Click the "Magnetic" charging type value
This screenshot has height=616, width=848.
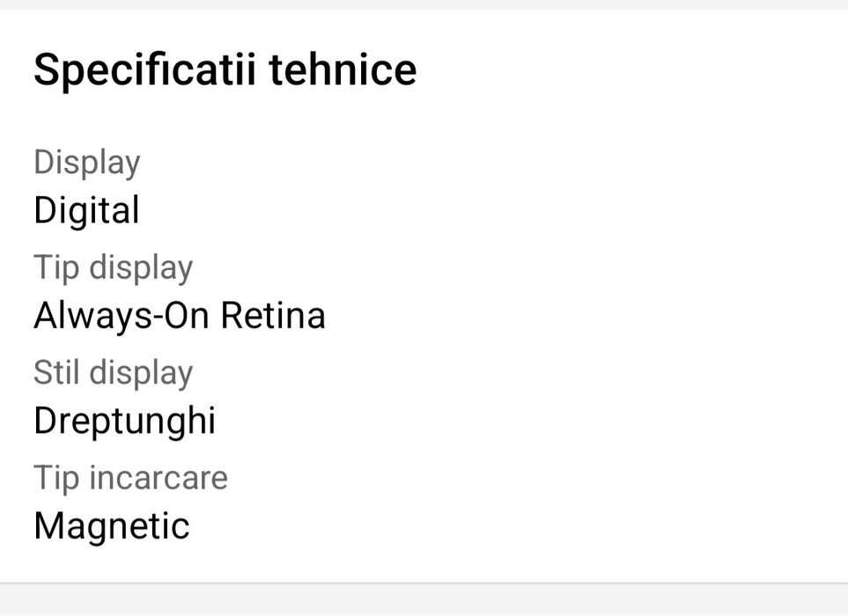[x=112, y=526]
